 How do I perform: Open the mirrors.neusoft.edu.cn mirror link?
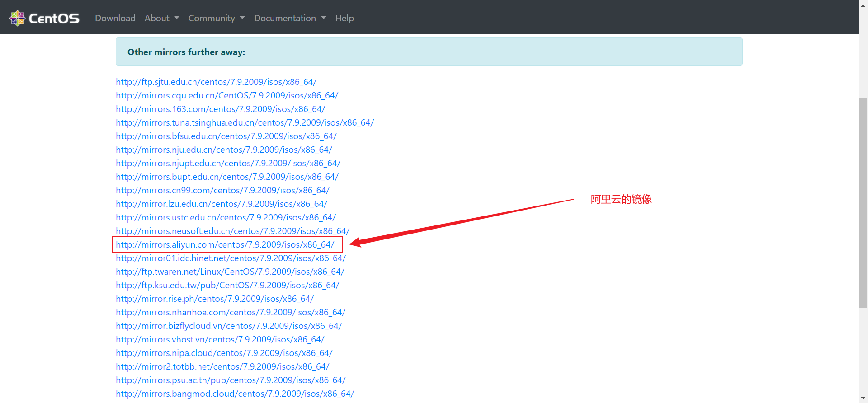[232, 231]
